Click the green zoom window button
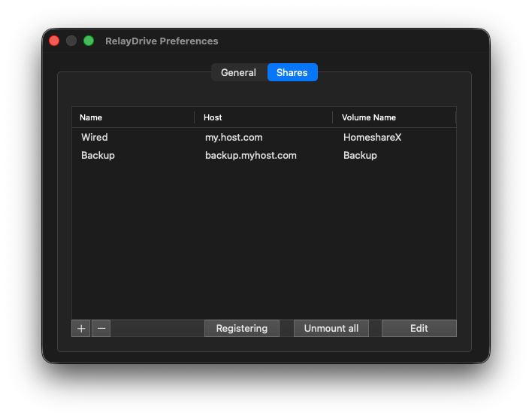532x419 pixels. click(x=89, y=41)
